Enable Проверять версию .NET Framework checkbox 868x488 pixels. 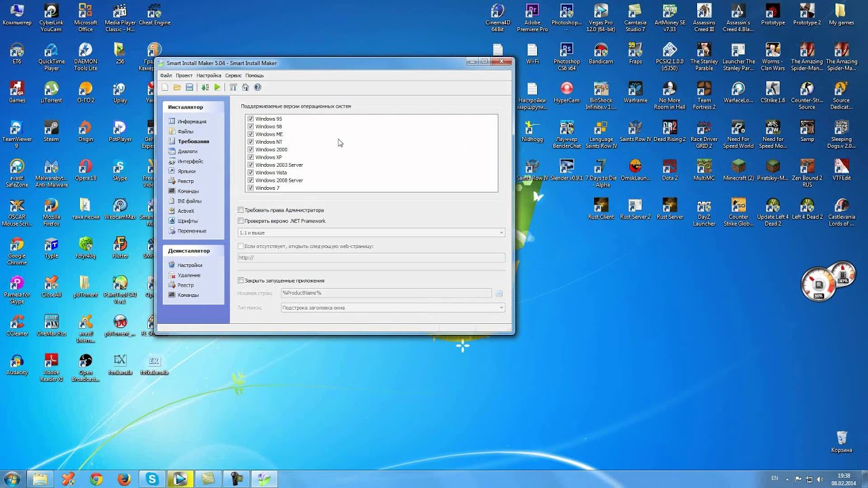[x=241, y=221]
